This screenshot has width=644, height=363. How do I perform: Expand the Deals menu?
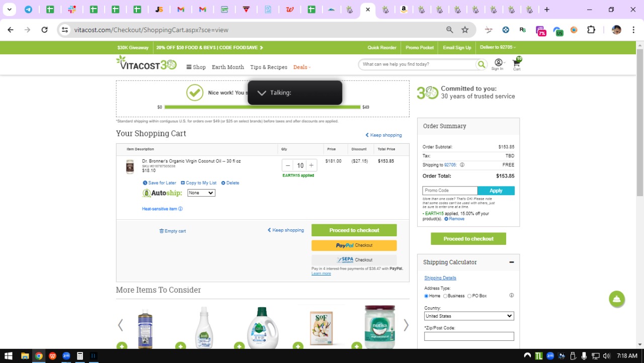tap(302, 67)
